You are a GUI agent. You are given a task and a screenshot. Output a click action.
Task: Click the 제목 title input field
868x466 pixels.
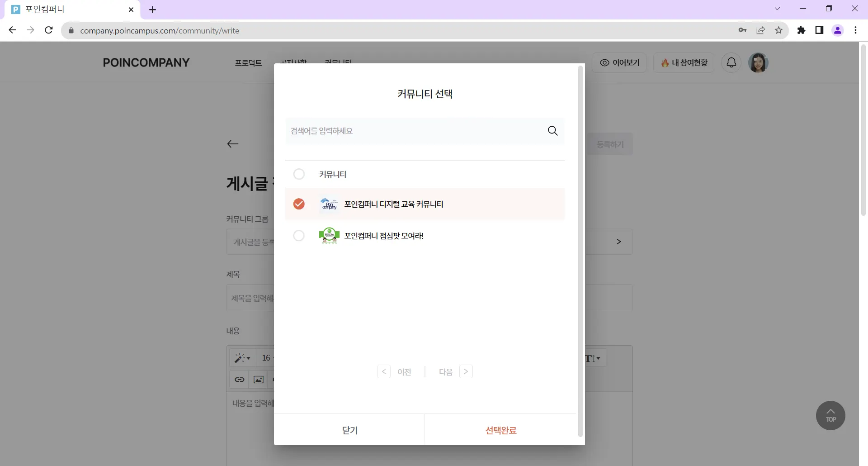[429, 298]
